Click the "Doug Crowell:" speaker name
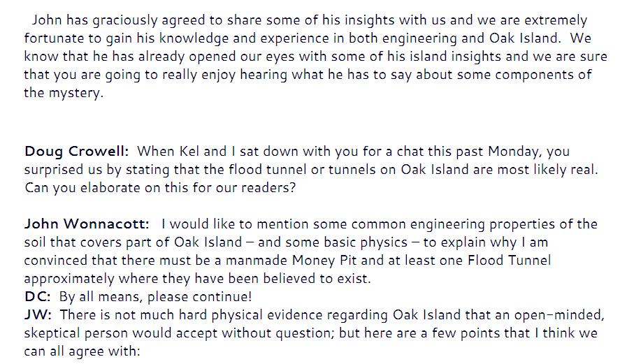The height and width of the screenshot is (364, 620). [x=77, y=152]
